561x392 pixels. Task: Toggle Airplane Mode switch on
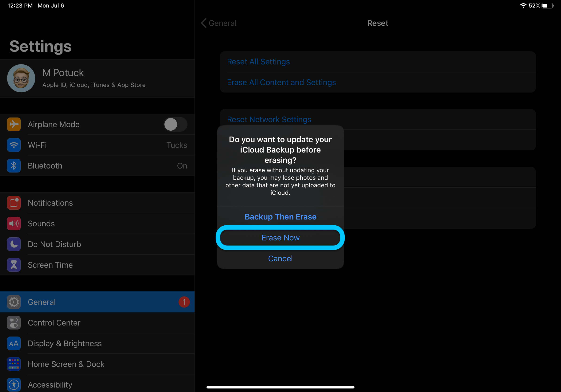point(175,124)
